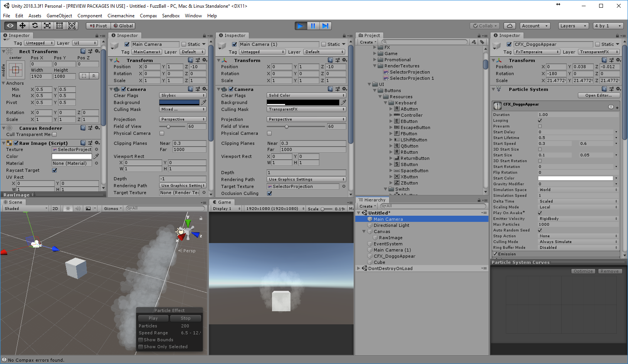Toggle Static checkbox for CFX_DoggoAppear
The width and height of the screenshot is (628, 364).
click(x=598, y=44)
